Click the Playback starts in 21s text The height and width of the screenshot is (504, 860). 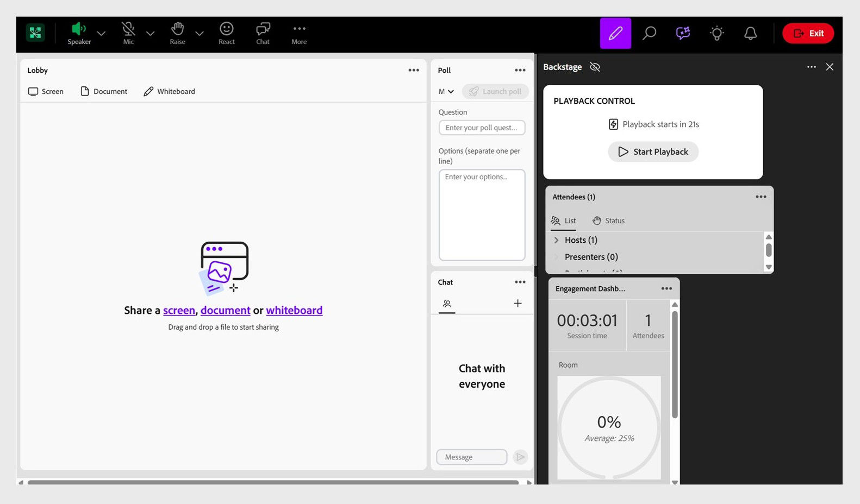coord(661,124)
